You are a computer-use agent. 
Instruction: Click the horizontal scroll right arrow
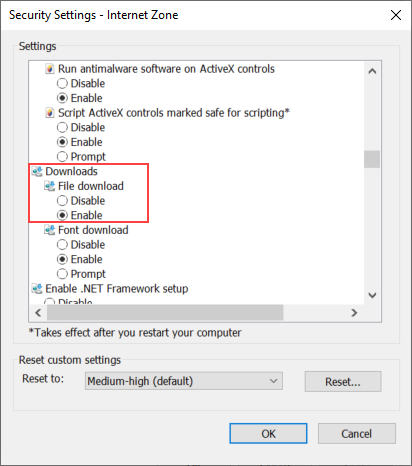354,313
